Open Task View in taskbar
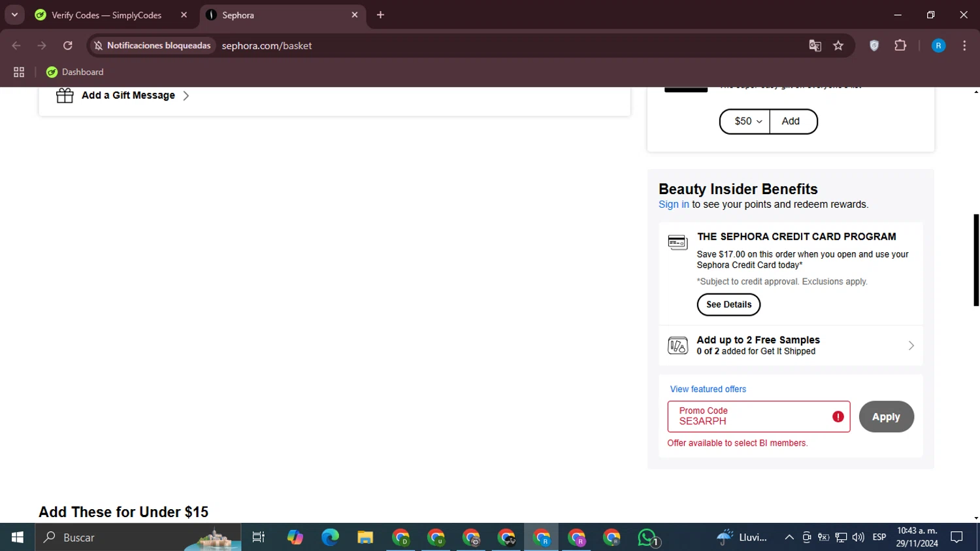The width and height of the screenshot is (980, 551). (x=259, y=537)
